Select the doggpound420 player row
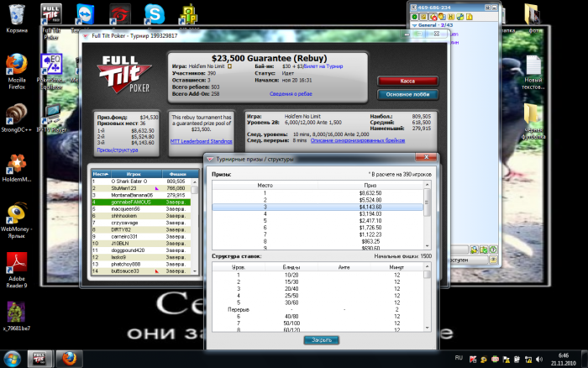The width and height of the screenshot is (588, 368). [x=141, y=250]
